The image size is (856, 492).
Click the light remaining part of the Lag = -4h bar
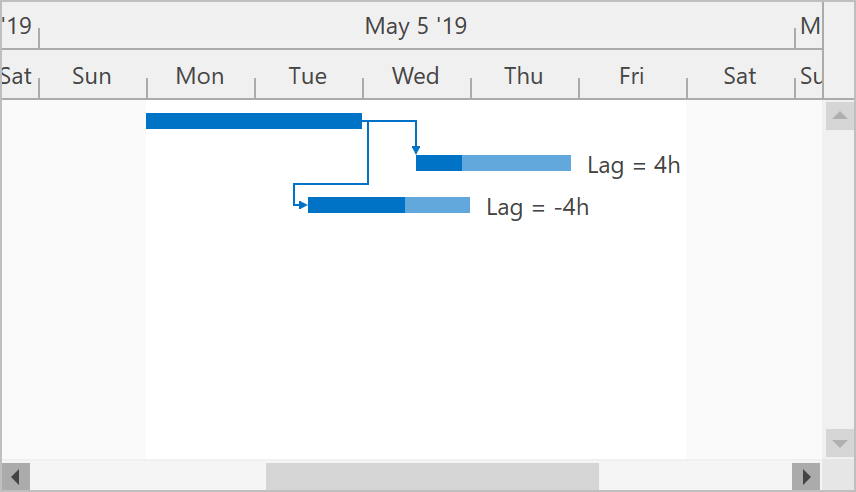(437, 205)
